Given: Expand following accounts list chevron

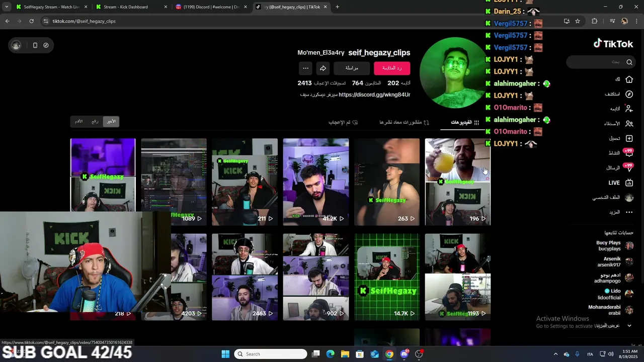Looking at the screenshot, I should tap(629, 325).
